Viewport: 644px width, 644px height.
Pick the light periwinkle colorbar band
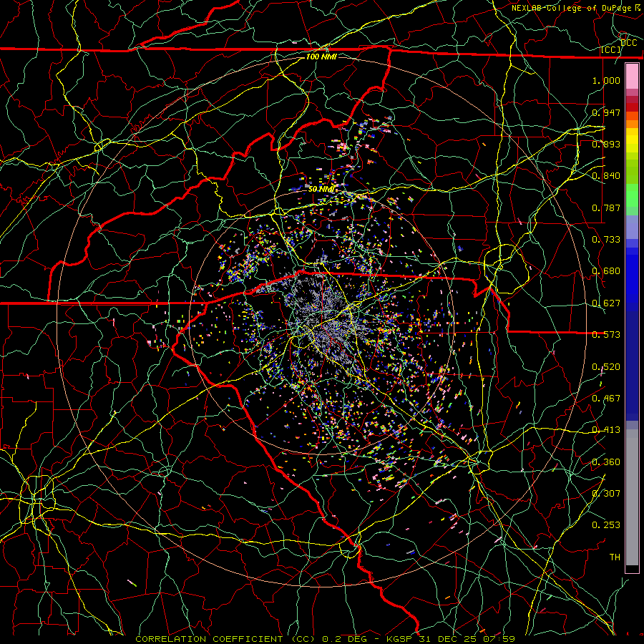(x=632, y=227)
